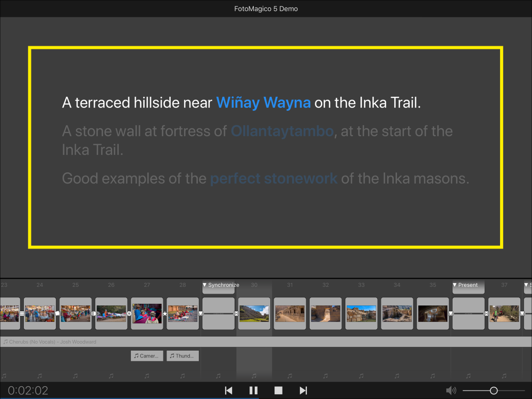The image size is (532, 399).
Task: Stop the slideshow with the square button
Action: coord(278,390)
